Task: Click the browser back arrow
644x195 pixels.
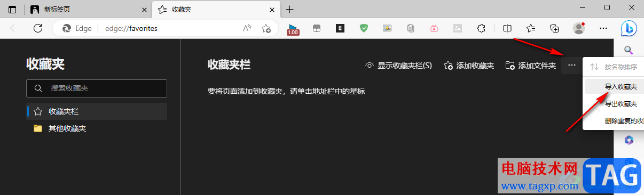Action: pos(15,29)
